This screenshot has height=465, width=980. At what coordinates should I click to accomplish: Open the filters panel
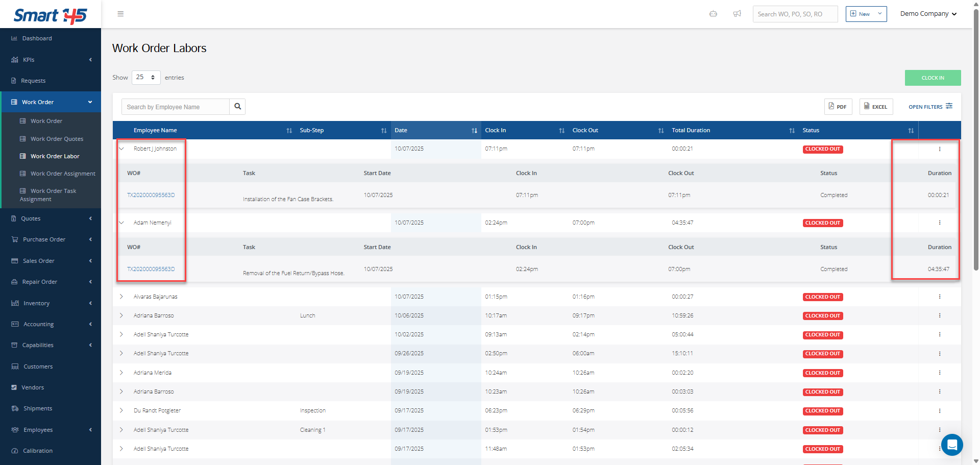point(930,107)
